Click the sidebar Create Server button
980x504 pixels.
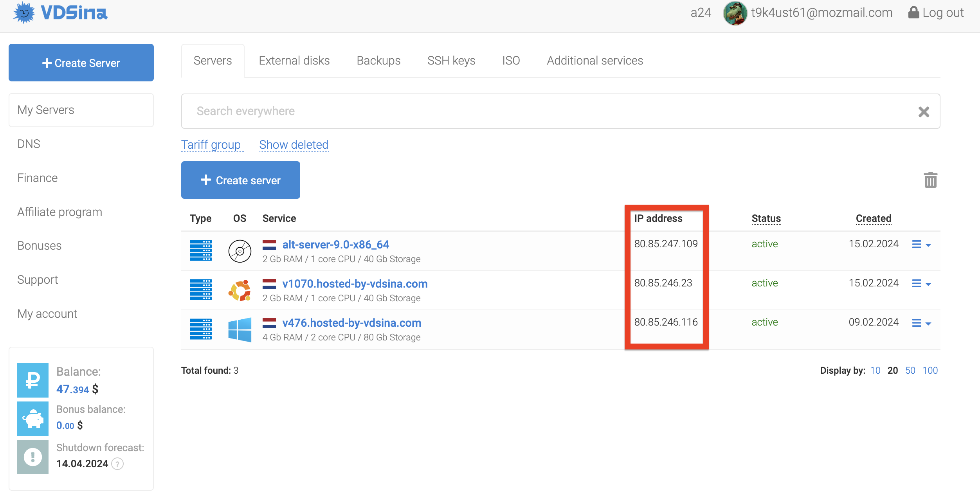(81, 63)
